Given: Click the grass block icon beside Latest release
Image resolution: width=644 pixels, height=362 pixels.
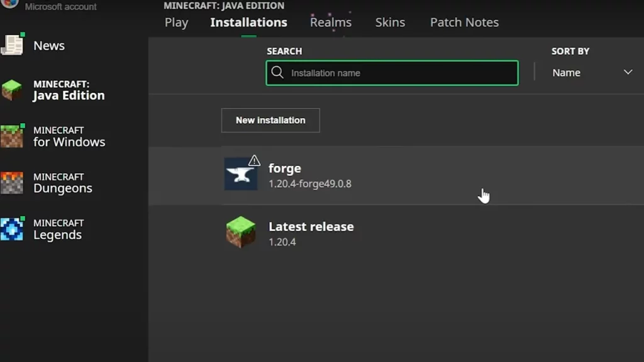Looking at the screenshot, I should (241, 232).
